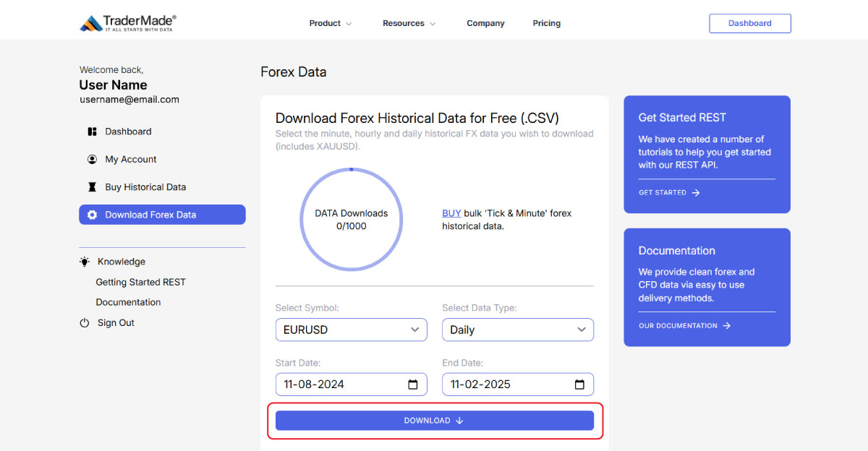Click the Start Date field 11-08-2024
This screenshot has width=868, height=451.
click(352, 385)
